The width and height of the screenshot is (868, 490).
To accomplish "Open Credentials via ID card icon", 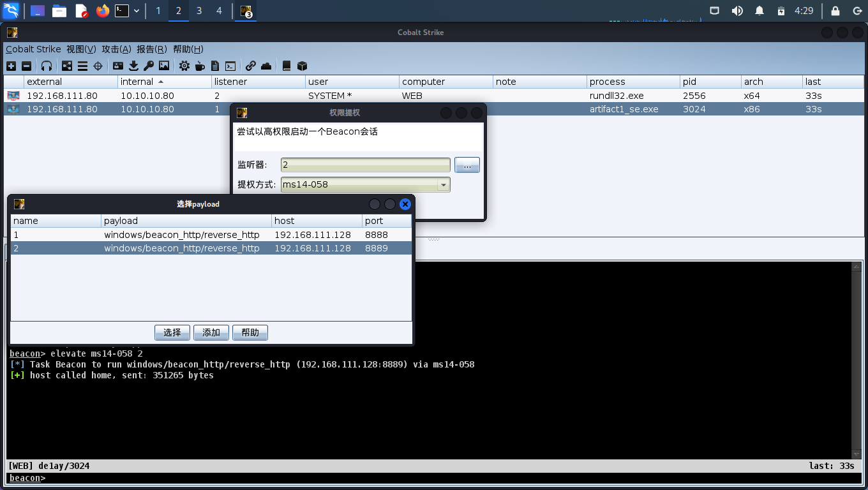I will tap(118, 66).
